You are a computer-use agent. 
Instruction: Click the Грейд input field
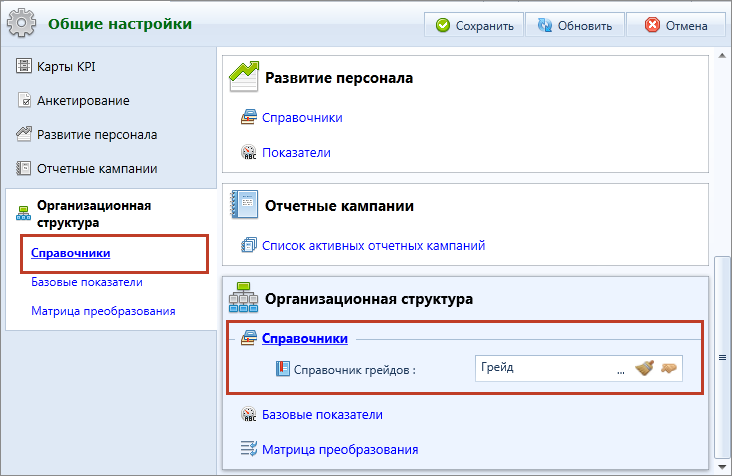coord(578,368)
